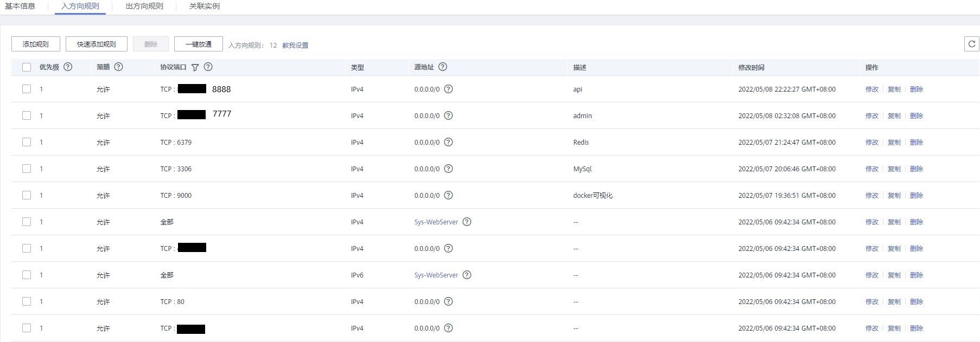
Task: Click help icon beside 源地址 header
Action: tap(443, 67)
